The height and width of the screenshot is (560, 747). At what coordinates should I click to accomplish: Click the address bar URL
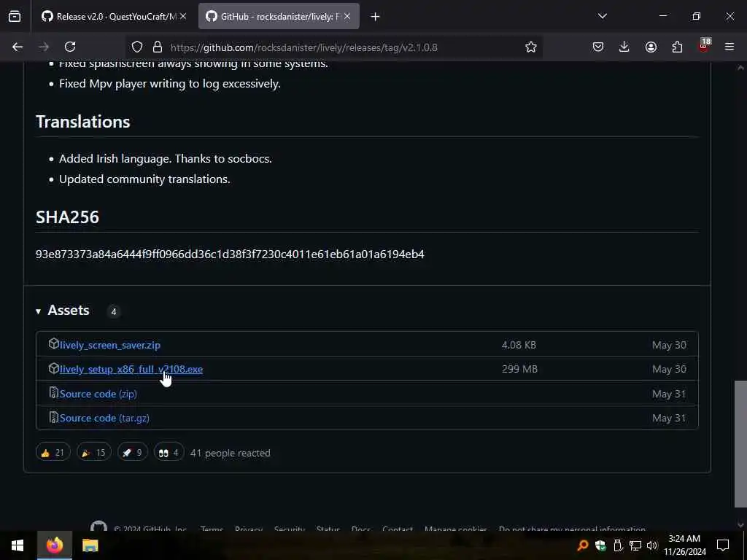tap(303, 47)
